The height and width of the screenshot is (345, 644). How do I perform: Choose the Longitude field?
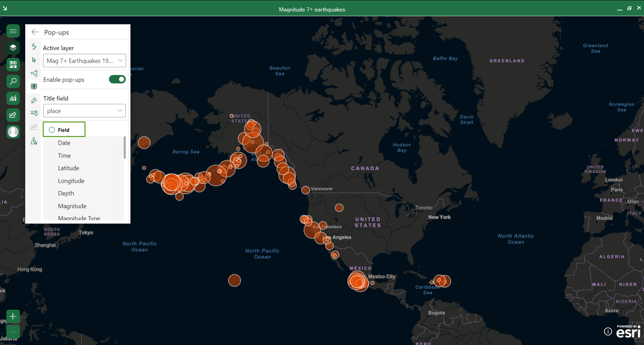tap(71, 181)
